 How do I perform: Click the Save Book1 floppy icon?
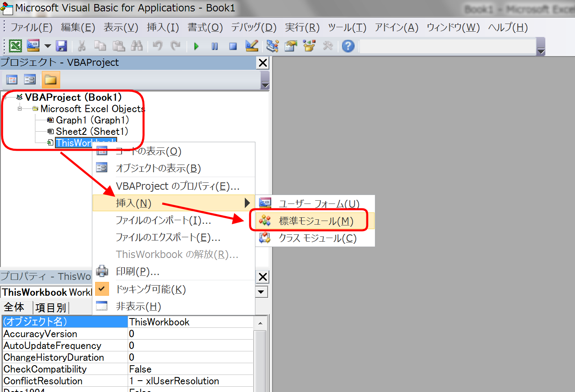point(61,46)
